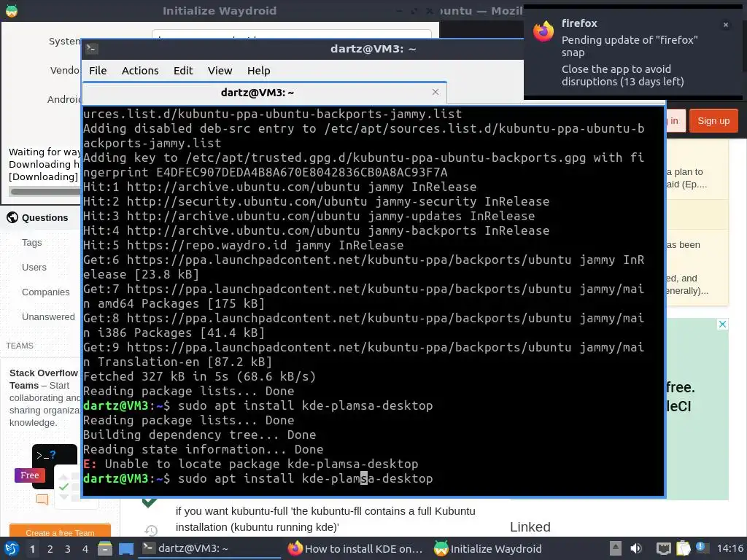Screen dimensions: 747x560
Task: Click the taskbar clock showing 14:16
Action: pyautogui.click(x=730, y=548)
